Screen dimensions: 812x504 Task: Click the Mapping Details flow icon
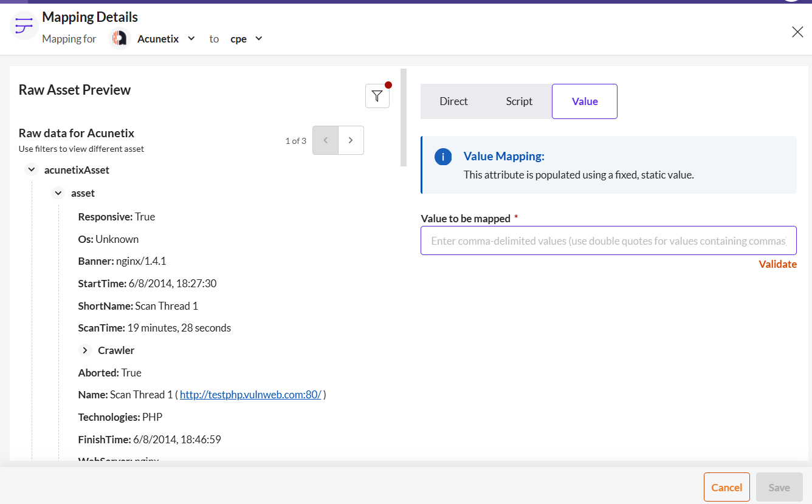24,26
